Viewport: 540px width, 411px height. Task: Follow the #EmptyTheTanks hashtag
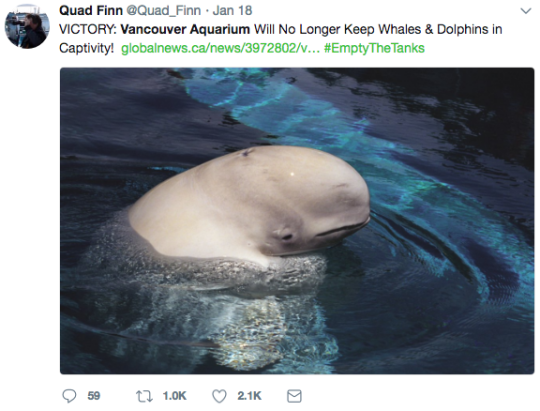point(374,48)
